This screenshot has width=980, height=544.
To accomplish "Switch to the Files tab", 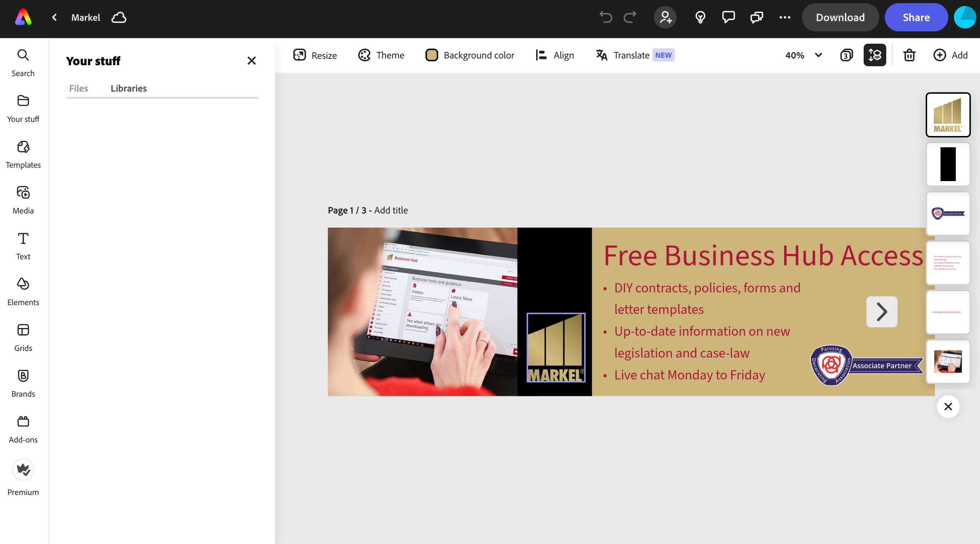I will point(78,88).
